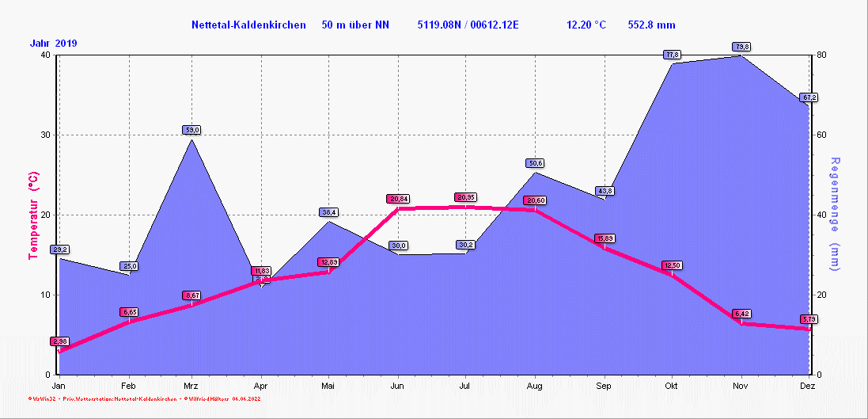Screen dimensions: 868x419
Task: Select the 79,8 rainfall peak label
Action: pyautogui.click(x=742, y=48)
